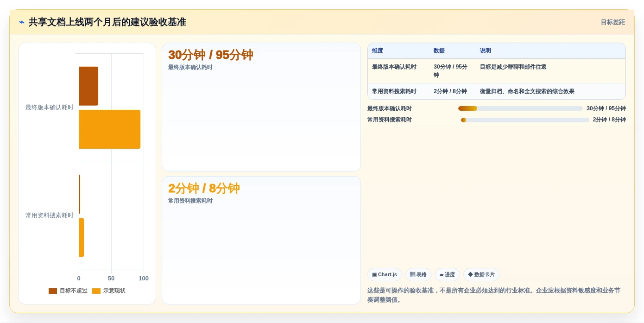Click the 常用资料搜索耗时 progress bar
This screenshot has width=644, height=323.
[x=525, y=120]
